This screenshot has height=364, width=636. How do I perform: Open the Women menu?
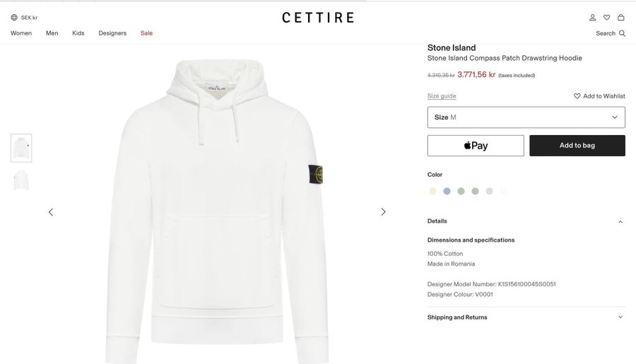[21, 33]
